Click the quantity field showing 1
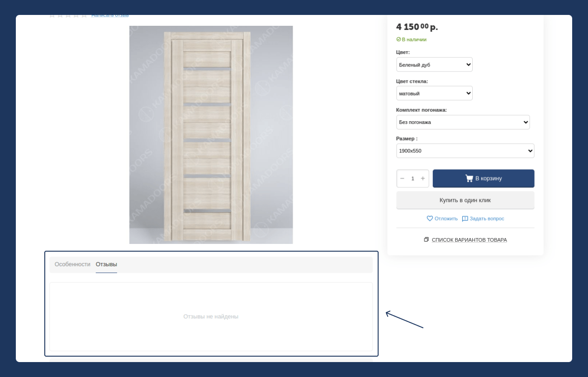 (413, 178)
